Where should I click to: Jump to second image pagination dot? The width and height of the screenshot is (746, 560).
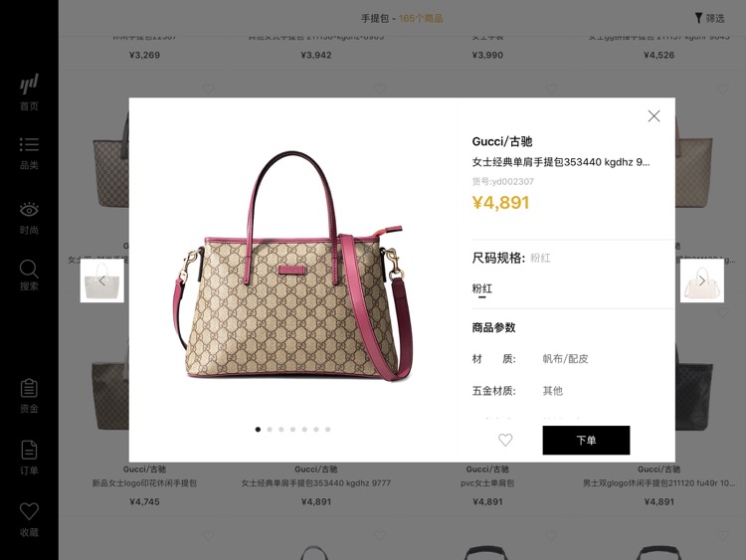point(270,429)
